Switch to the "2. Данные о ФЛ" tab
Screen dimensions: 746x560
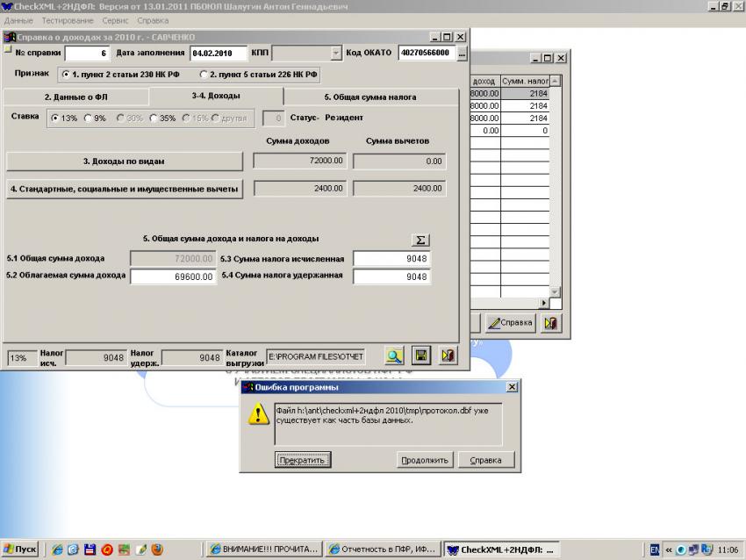pyautogui.click(x=75, y=97)
